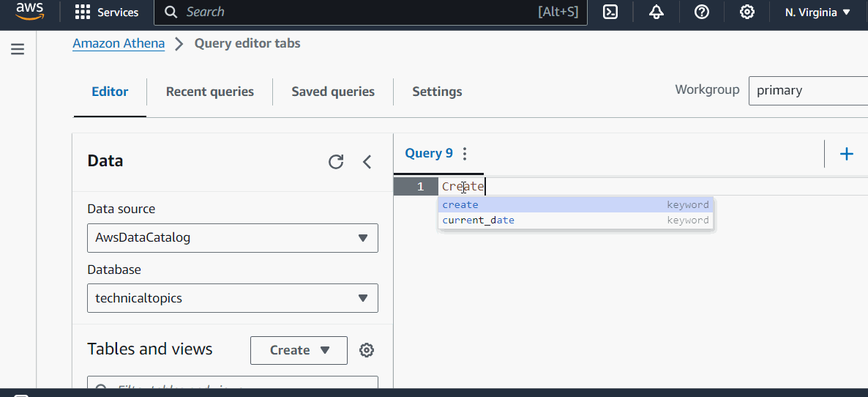Switch to the Saved queries tab

[x=332, y=92]
